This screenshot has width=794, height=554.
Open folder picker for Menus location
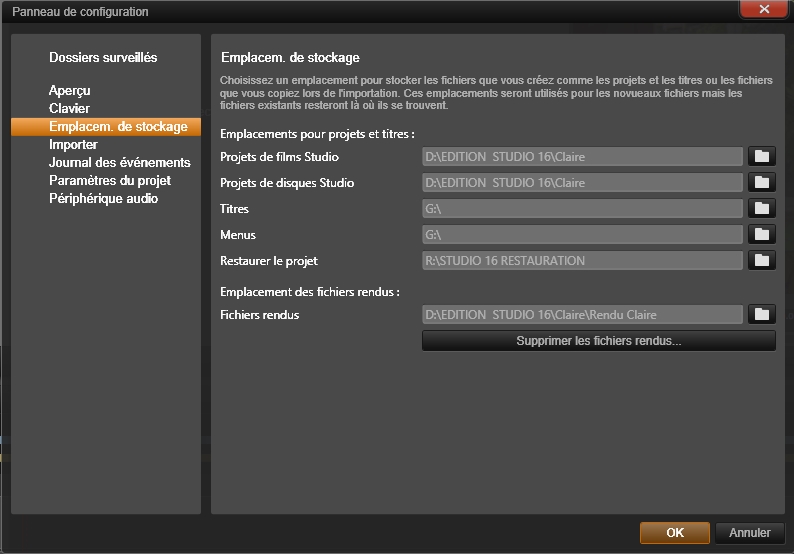(x=762, y=234)
